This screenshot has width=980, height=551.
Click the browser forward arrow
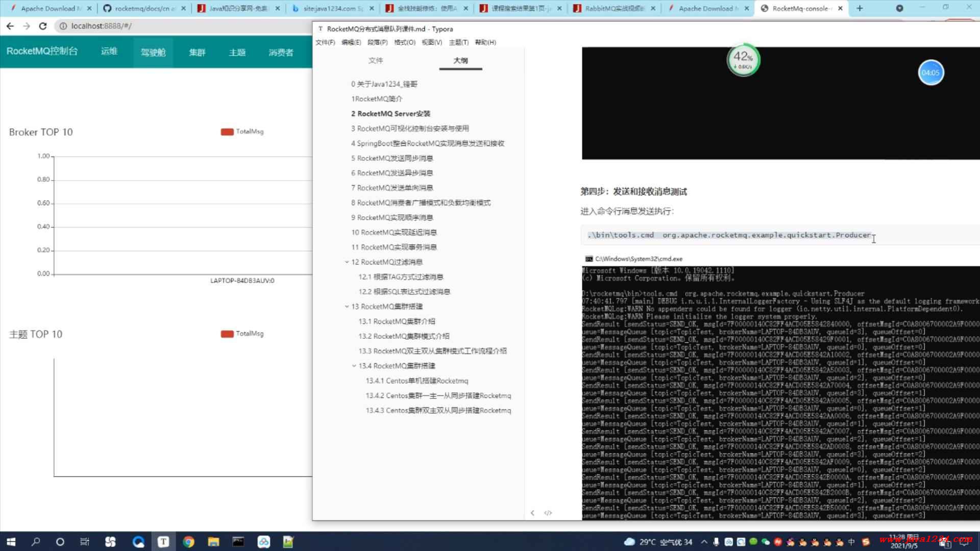coord(27,26)
